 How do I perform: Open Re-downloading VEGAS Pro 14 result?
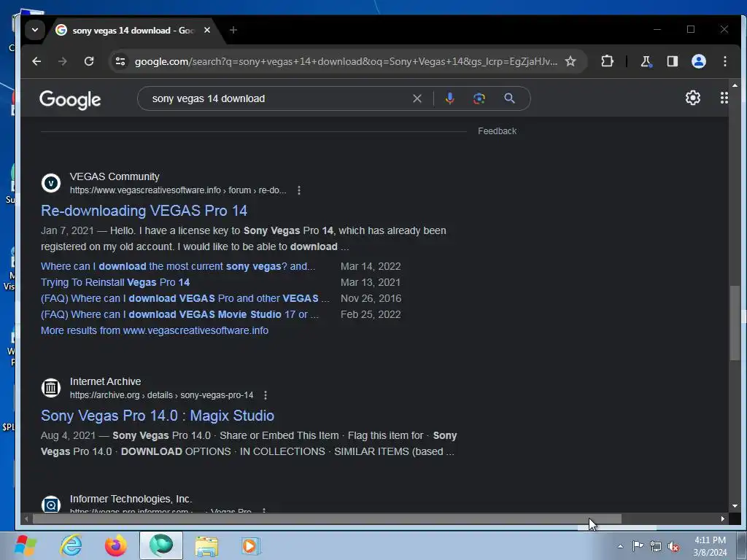click(144, 211)
